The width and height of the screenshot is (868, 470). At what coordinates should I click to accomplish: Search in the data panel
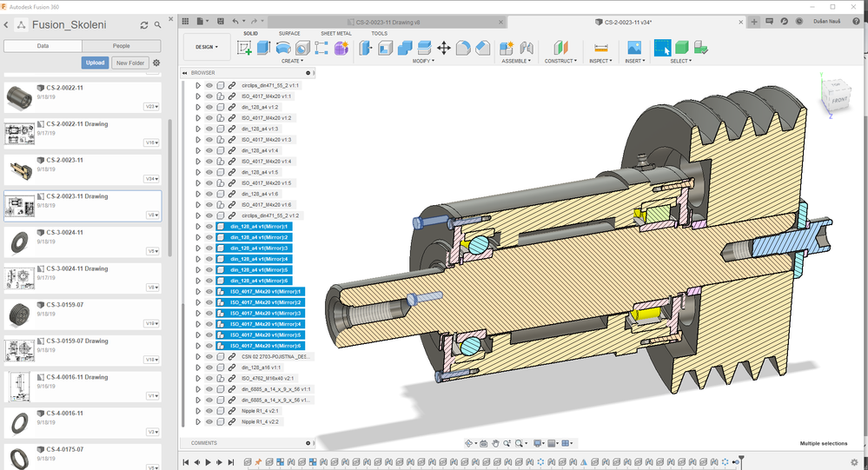point(158,25)
